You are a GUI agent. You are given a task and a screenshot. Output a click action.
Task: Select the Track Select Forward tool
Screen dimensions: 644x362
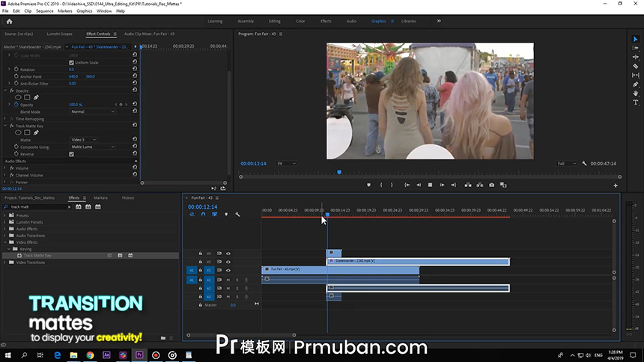pyautogui.click(x=635, y=48)
